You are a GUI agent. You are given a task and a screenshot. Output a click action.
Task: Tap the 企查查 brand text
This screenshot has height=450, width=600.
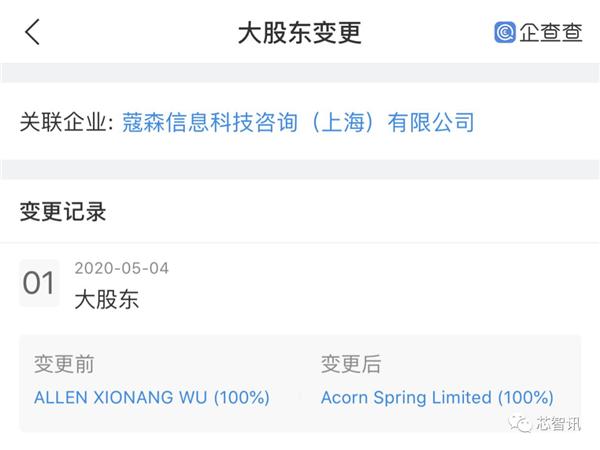551,32
